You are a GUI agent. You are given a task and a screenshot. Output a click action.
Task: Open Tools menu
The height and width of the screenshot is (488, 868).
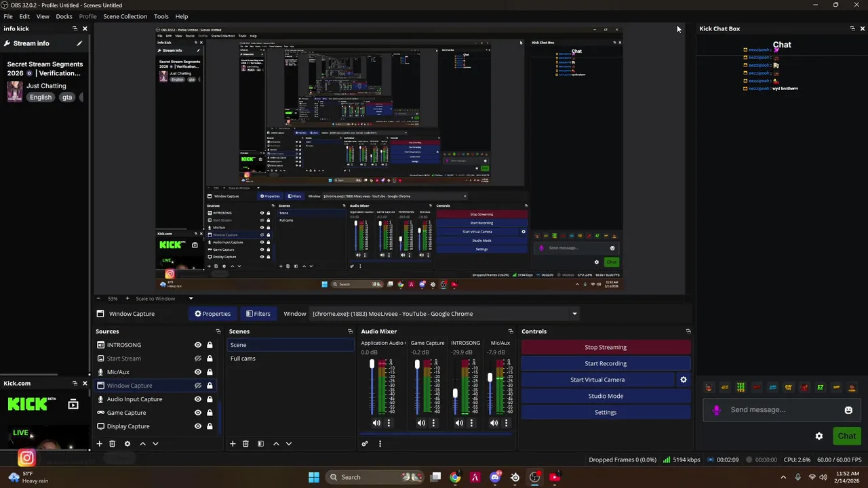(x=161, y=16)
